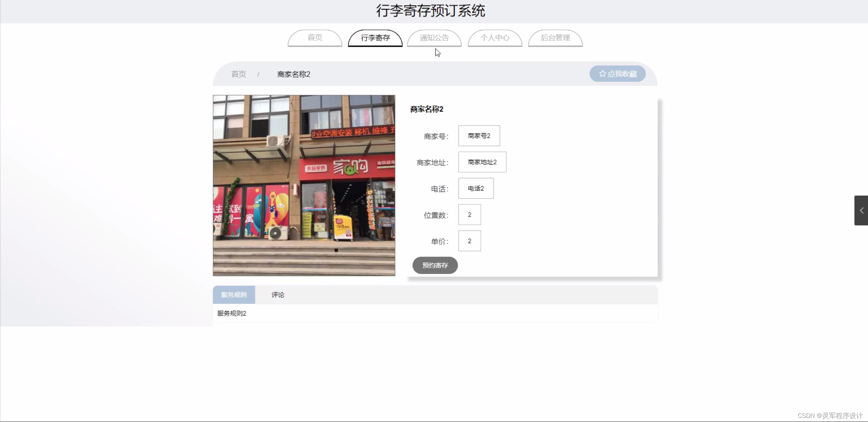Open the 后台管理 admin backend
Screen dimensions: 868x422
pos(555,38)
